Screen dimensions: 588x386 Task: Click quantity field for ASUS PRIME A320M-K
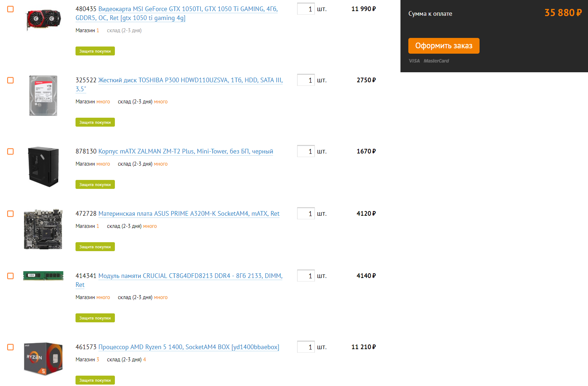pyautogui.click(x=306, y=214)
